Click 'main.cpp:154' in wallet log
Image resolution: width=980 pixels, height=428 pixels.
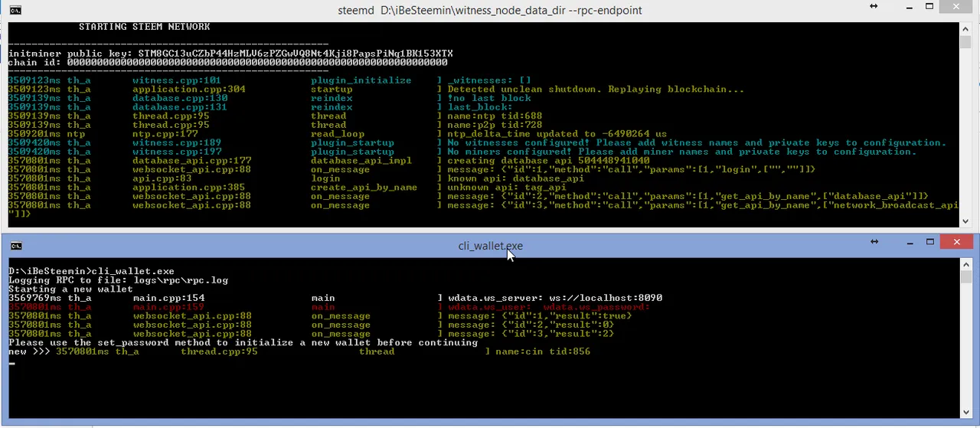168,299
